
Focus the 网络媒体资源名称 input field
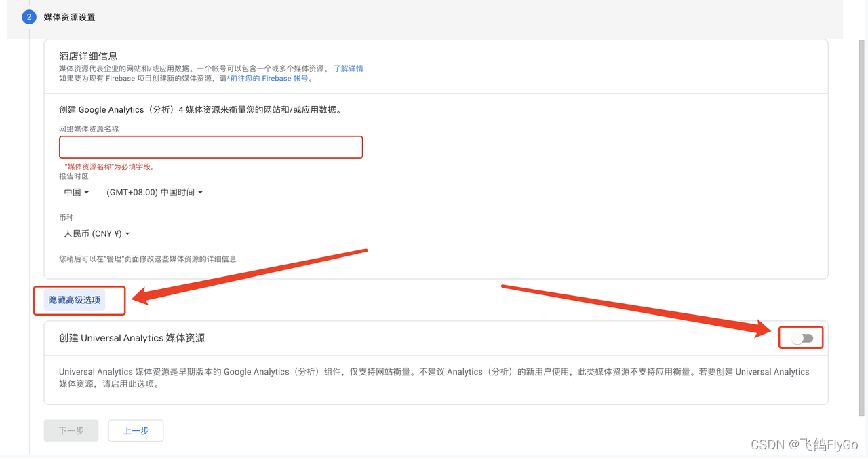(x=211, y=147)
